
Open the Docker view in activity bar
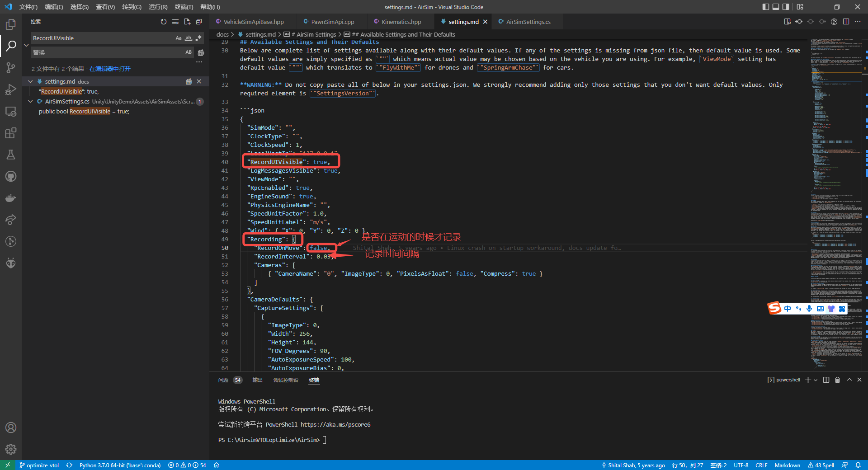point(11,198)
